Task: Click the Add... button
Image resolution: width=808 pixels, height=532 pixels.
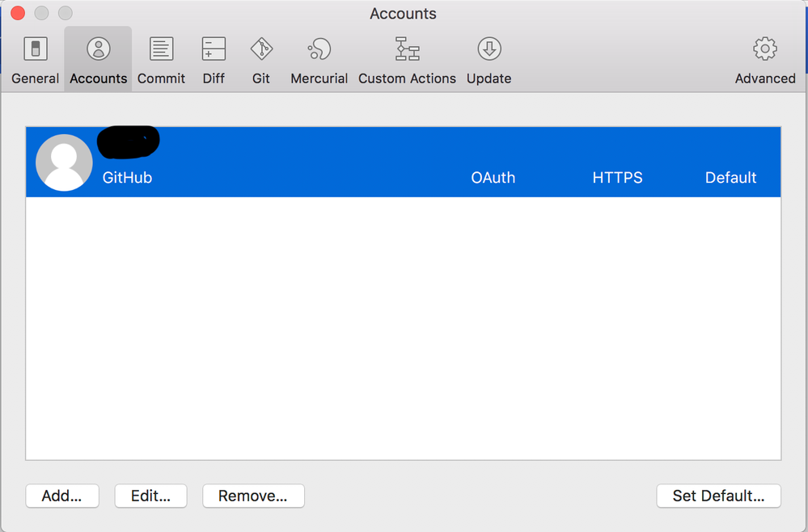Action: 62,496
